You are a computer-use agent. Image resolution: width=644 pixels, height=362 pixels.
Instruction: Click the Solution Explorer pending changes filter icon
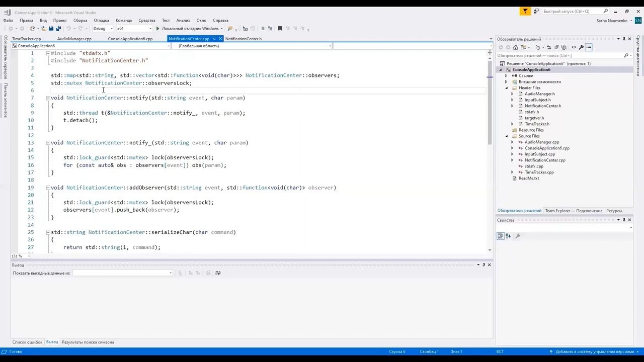[x=538, y=47]
